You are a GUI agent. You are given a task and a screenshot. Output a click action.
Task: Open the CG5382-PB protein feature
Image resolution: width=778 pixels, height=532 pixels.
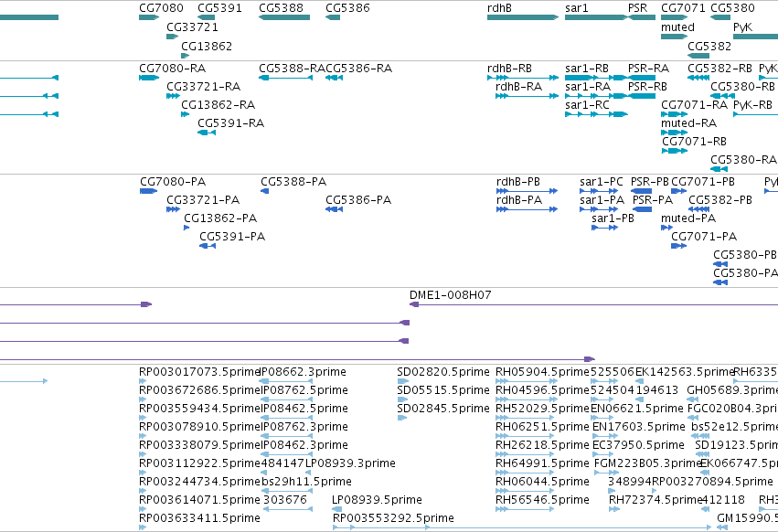click(x=699, y=210)
